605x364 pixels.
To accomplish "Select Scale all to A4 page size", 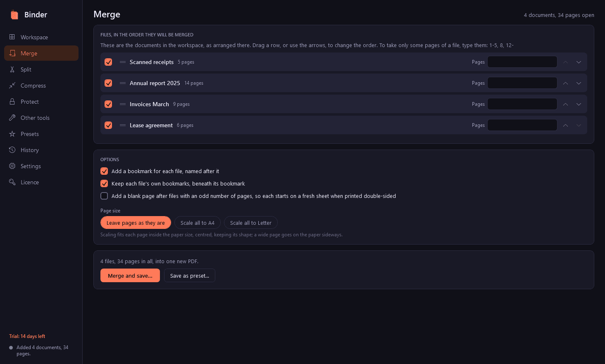I will [198, 223].
